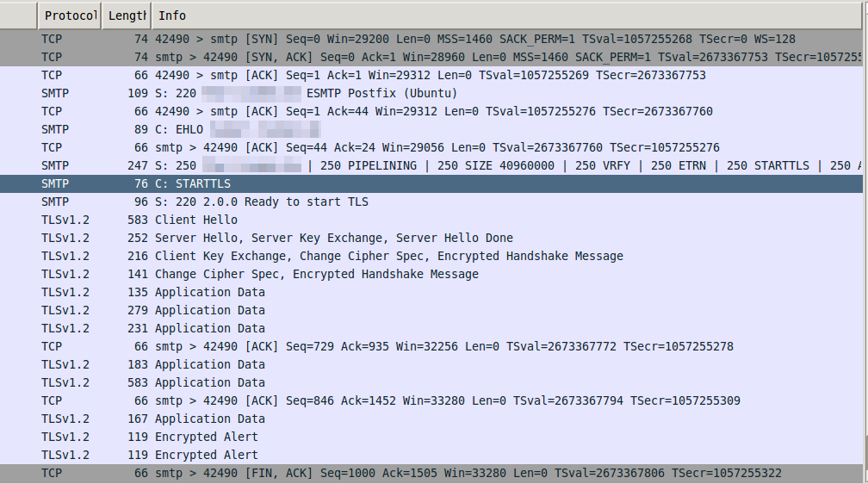Select the ESMTP Postfix (Ubuntu) banner packet

344,93
